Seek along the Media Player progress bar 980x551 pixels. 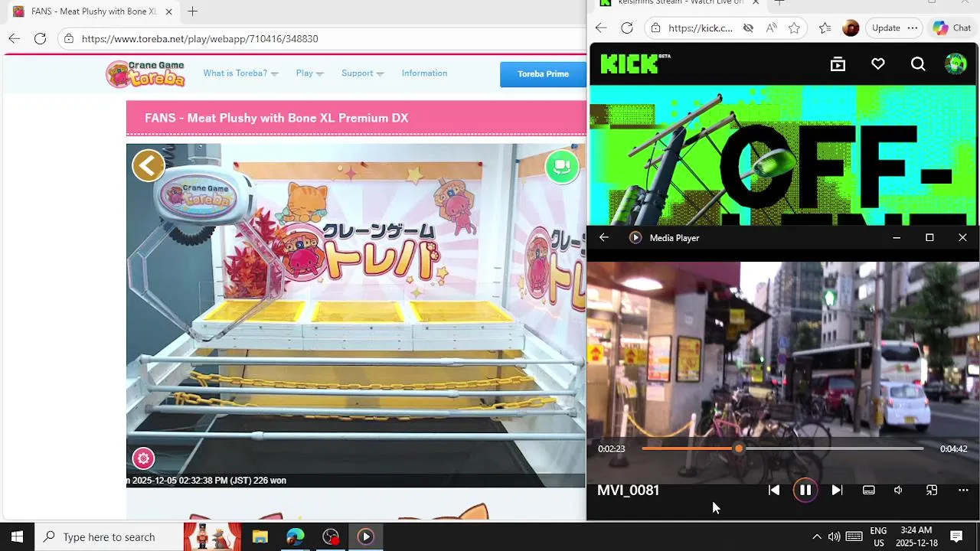[x=782, y=449]
